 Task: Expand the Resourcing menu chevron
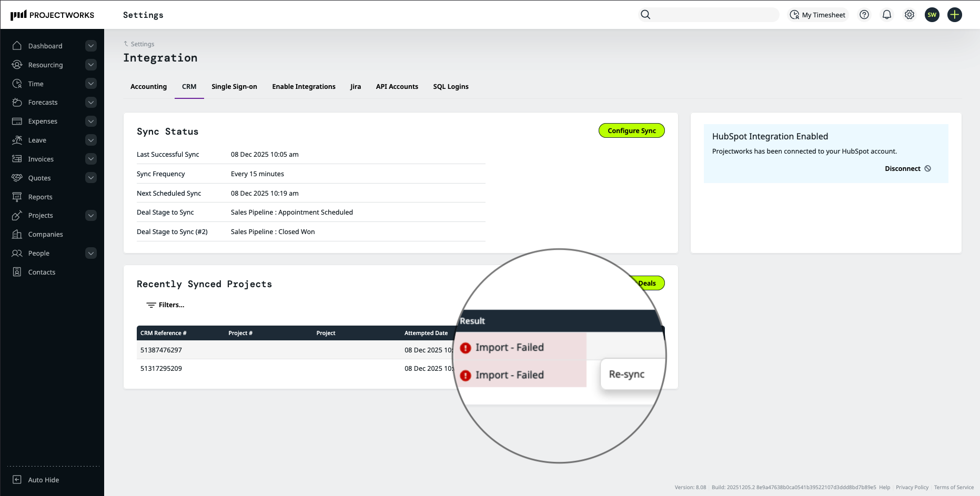tap(91, 65)
